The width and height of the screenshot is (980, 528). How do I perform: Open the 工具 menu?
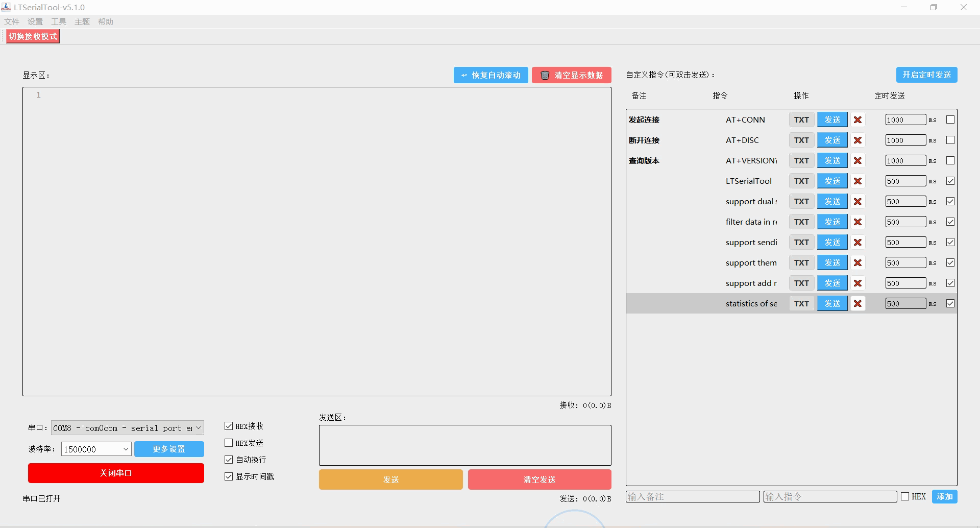[59, 21]
